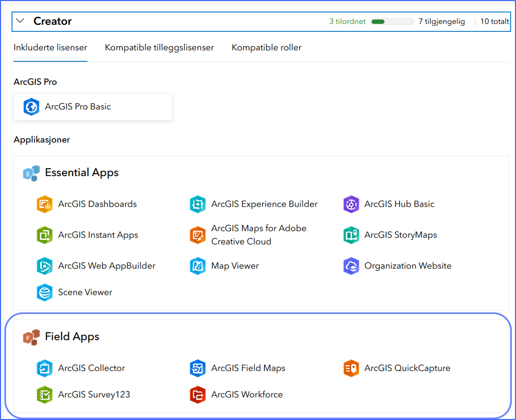Click the ArcGIS Web AppBuilder label

(107, 266)
